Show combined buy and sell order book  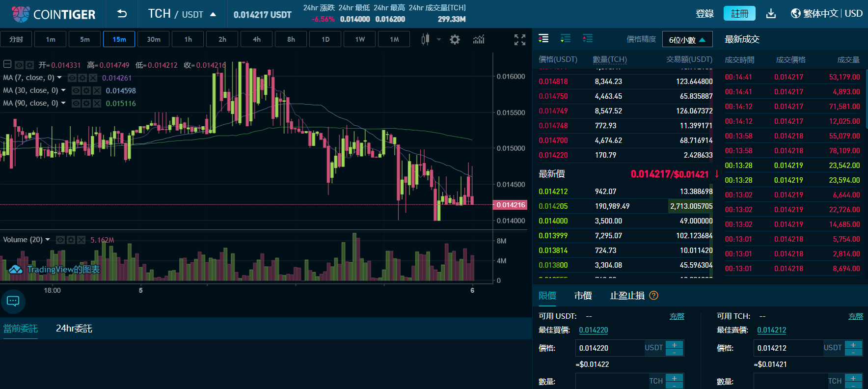click(x=543, y=38)
